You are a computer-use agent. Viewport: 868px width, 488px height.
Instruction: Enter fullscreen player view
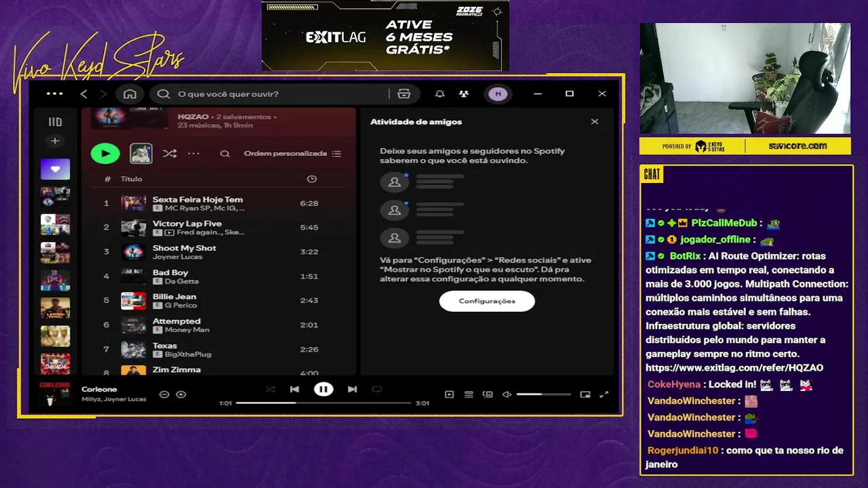click(604, 394)
